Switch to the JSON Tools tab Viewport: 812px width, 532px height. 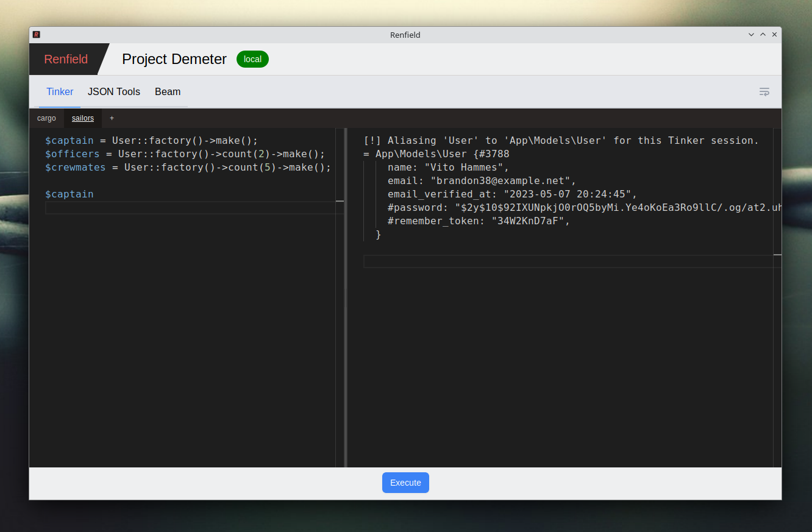(114, 92)
